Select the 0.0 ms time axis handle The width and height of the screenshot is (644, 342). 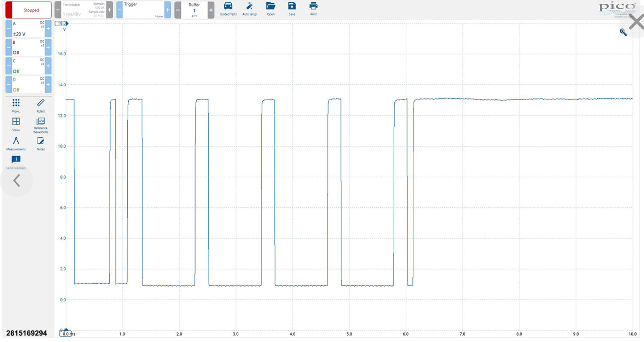click(x=66, y=334)
